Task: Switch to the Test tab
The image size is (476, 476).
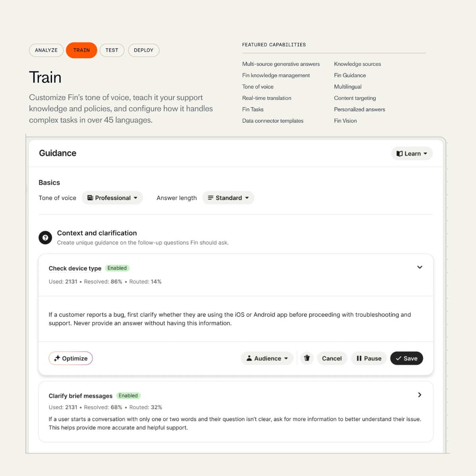Action: (x=112, y=50)
